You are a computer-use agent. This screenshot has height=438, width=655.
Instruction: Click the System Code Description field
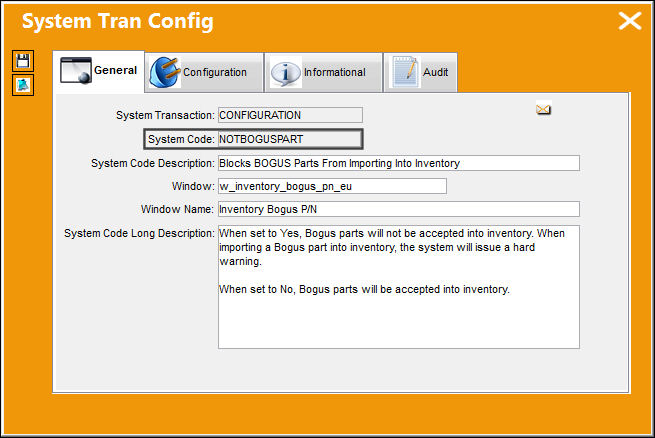tap(399, 163)
